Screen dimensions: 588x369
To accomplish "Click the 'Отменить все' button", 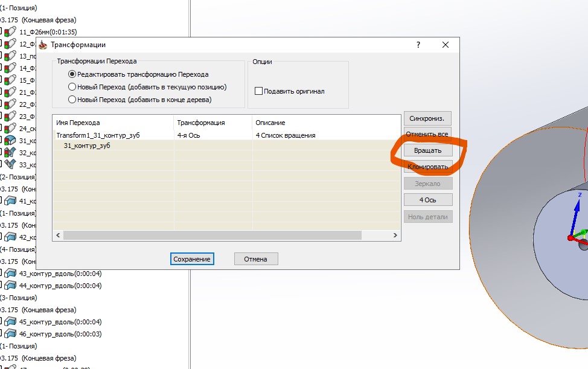I will 427,134.
